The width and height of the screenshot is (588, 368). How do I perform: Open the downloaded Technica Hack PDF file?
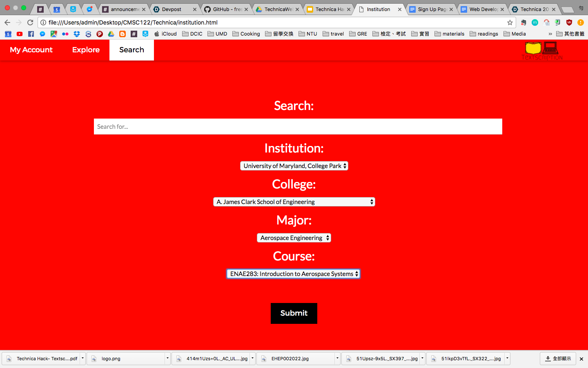tap(41, 359)
